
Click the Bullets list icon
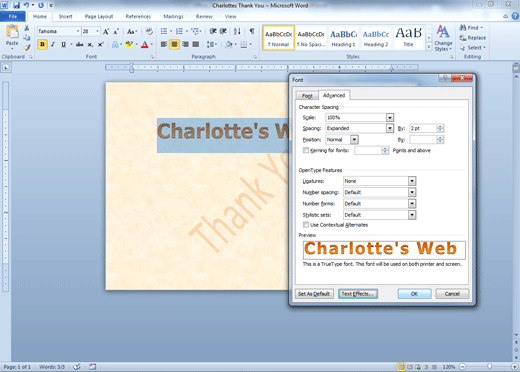(x=164, y=31)
